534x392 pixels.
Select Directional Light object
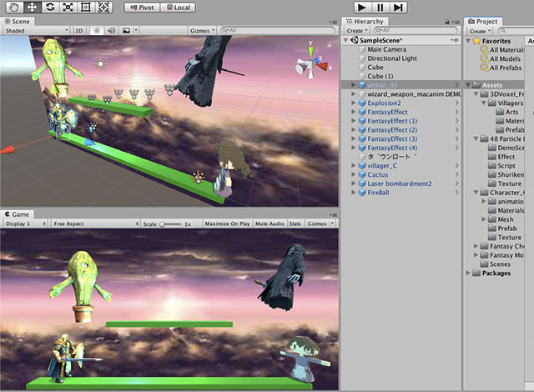pos(392,58)
